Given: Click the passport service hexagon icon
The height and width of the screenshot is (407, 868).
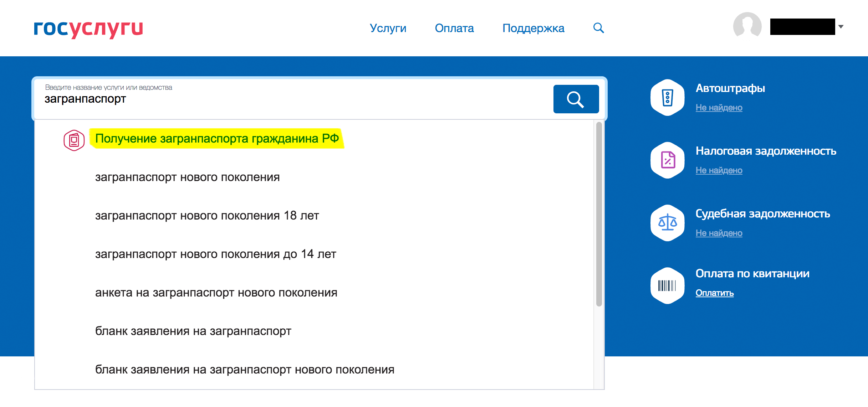Looking at the screenshot, I should pyautogui.click(x=74, y=140).
